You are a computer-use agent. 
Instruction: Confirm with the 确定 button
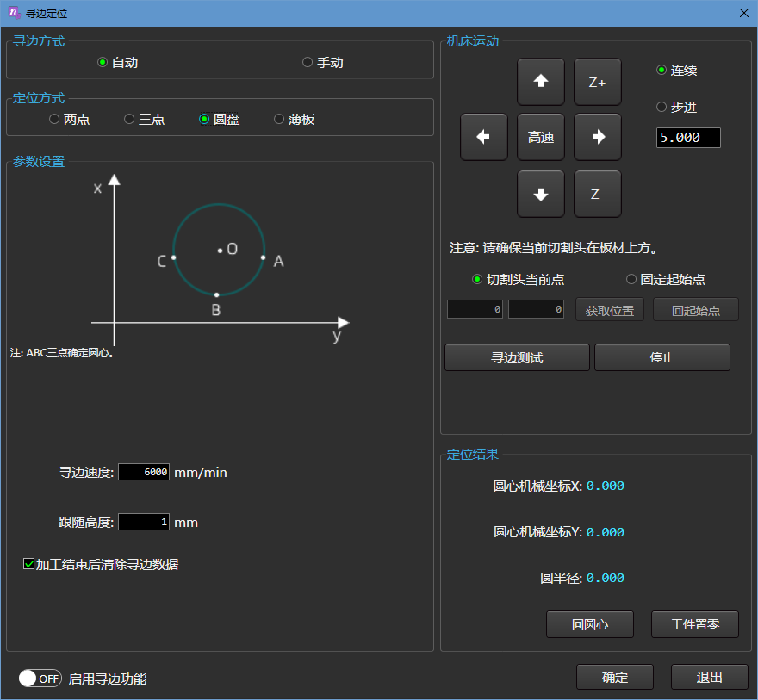pyautogui.click(x=614, y=677)
